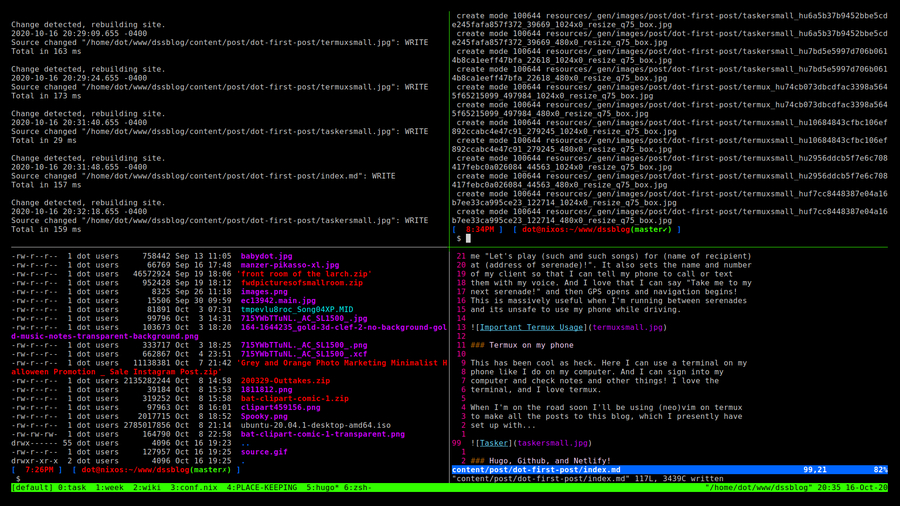Click the Tasker markdown link text

coord(494,443)
